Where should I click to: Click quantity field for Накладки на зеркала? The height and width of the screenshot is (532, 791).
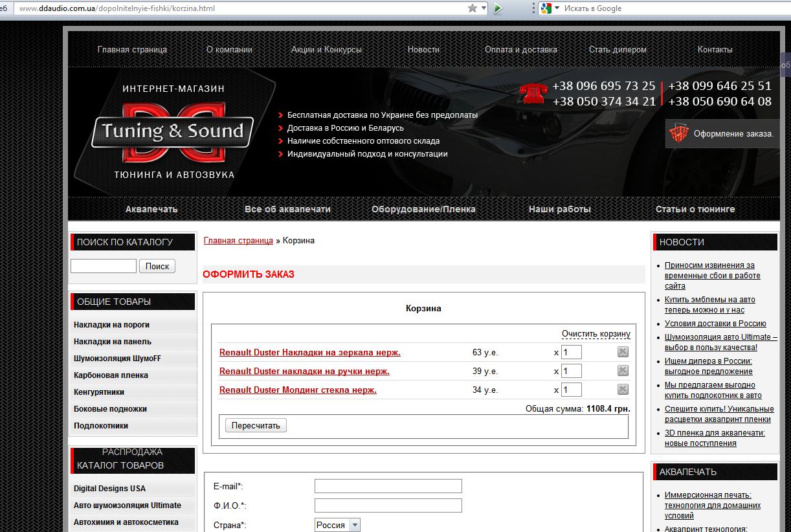[x=572, y=352]
